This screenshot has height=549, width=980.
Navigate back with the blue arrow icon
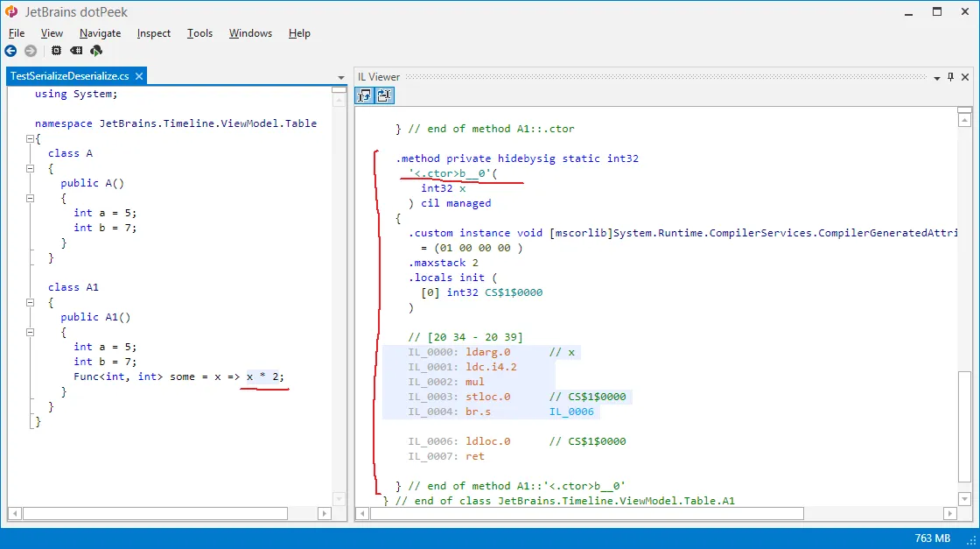click(x=10, y=51)
